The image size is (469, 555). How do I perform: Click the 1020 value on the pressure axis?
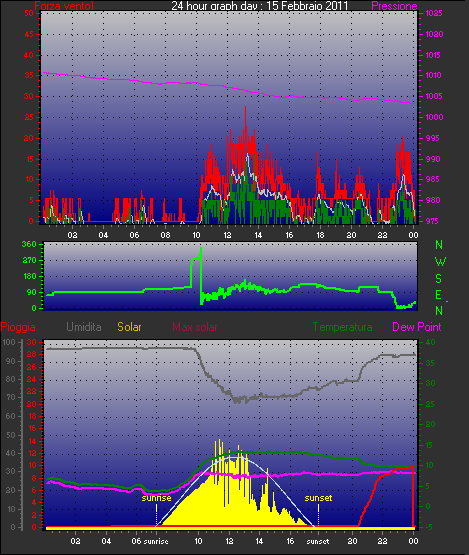tap(434, 34)
